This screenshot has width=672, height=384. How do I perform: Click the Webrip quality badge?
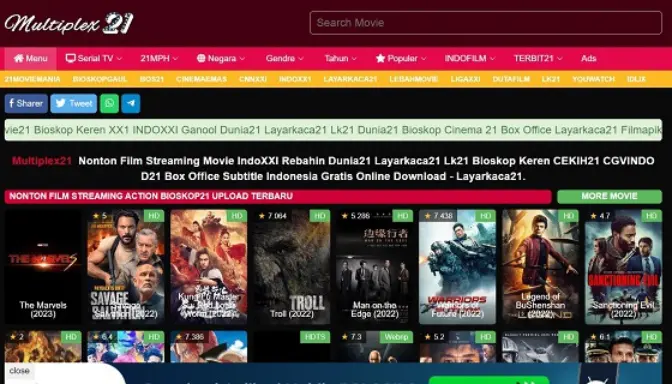pos(396,337)
